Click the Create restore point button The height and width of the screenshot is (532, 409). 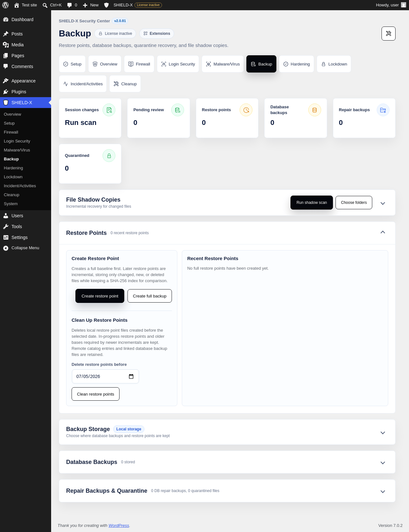click(x=100, y=296)
